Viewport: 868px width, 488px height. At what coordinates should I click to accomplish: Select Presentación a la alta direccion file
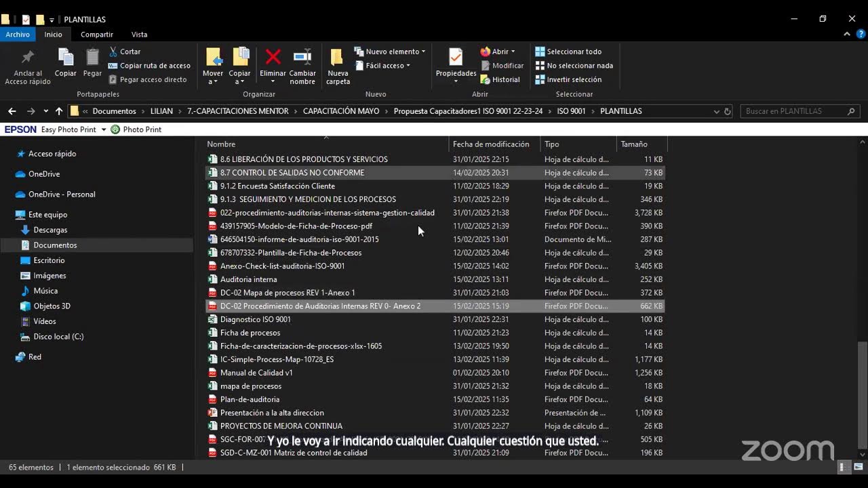[435, 413]
